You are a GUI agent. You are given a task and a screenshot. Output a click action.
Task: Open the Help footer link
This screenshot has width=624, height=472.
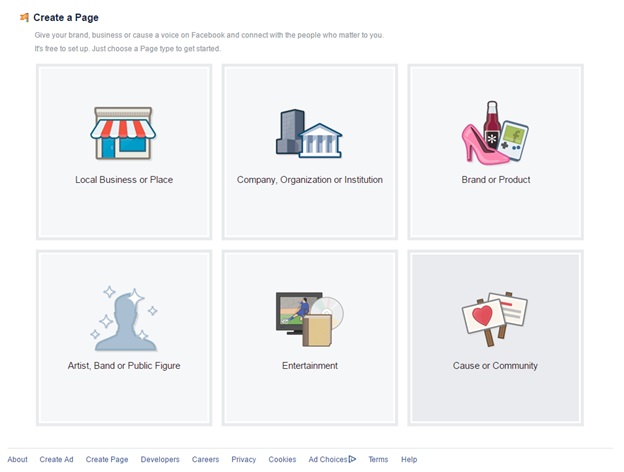click(x=409, y=460)
